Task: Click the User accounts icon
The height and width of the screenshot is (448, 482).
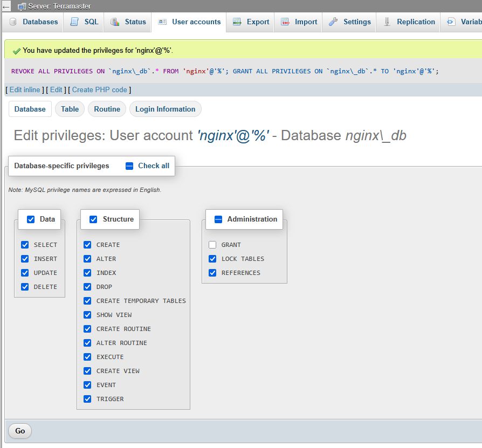Action: click(162, 22)
